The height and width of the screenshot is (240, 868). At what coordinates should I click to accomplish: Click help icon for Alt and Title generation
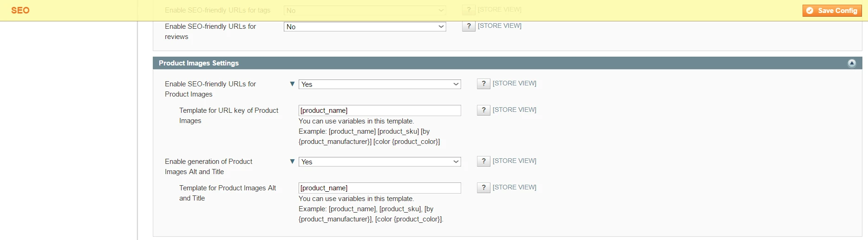[x=483, y=161]
